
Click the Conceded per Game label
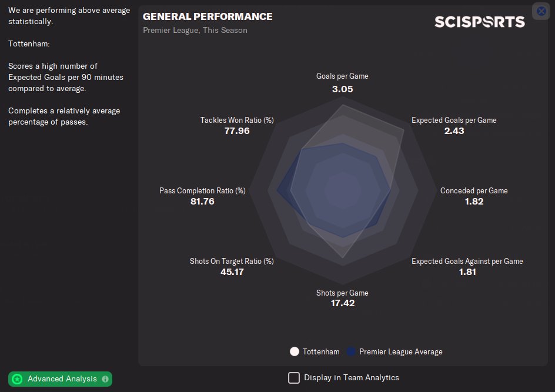pyautogui.click(x=474, y=190)
